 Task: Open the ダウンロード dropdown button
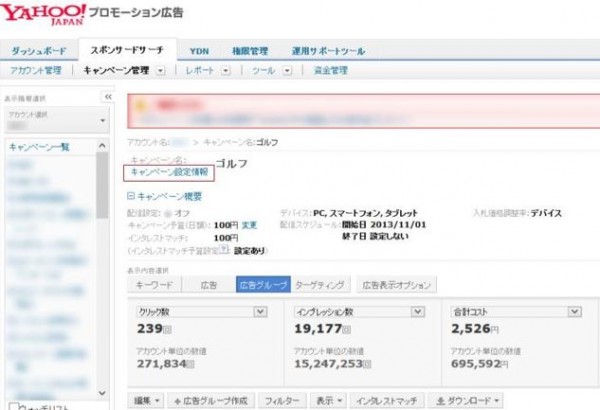[x=465, y=401]
